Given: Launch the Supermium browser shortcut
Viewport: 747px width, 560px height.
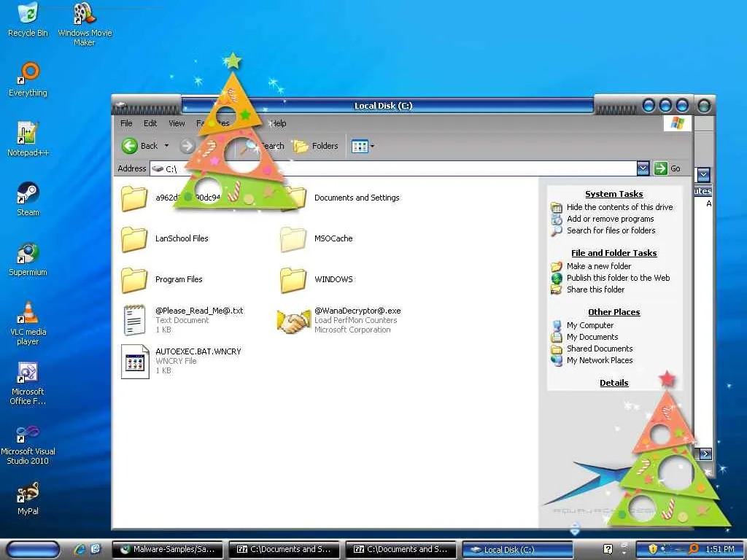Looking at the screenshot, I should pos(28,259).
